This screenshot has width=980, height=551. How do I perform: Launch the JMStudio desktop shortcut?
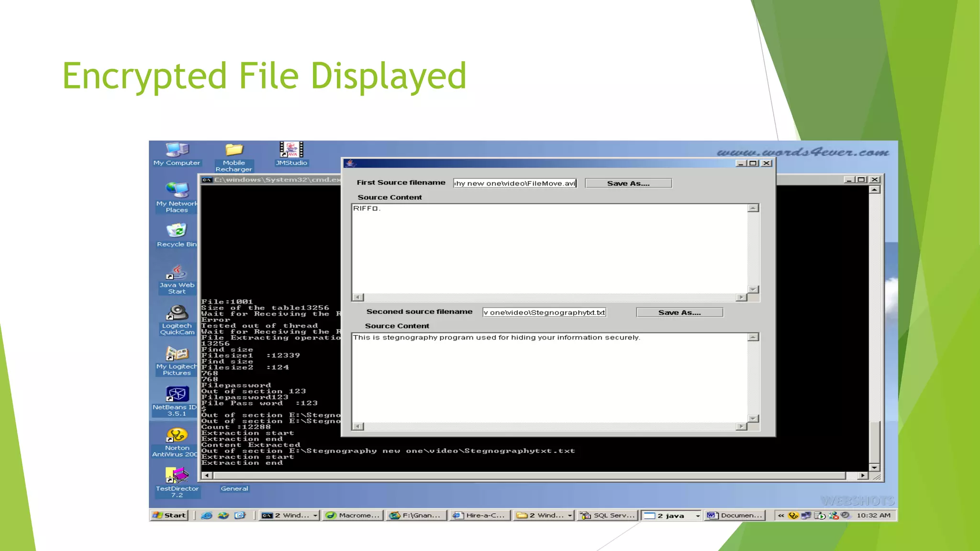291,154
